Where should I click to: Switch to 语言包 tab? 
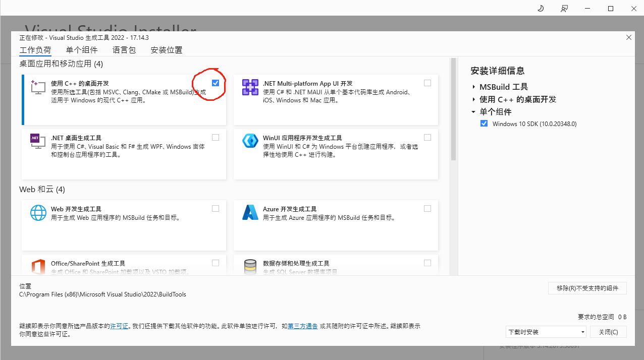[124, 50]
